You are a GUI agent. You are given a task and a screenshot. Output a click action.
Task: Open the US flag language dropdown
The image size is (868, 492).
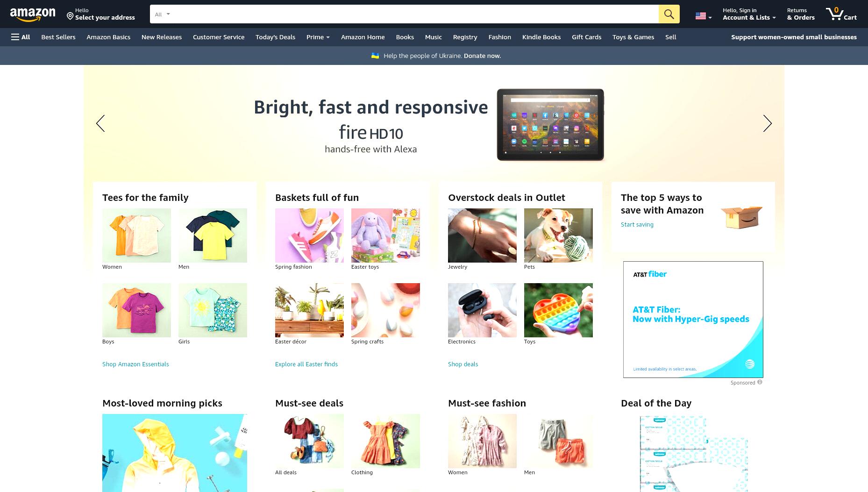pyautogui.click(x=704, y=16)
